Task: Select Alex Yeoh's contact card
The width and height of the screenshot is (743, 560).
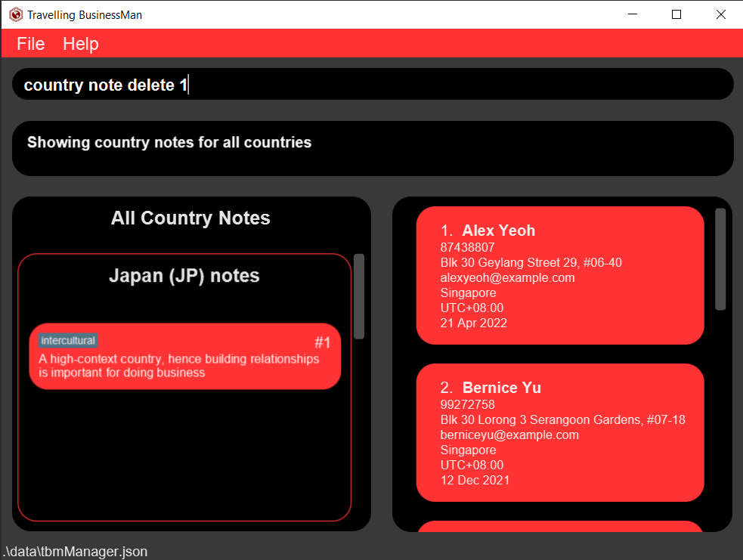Action: point(559,275)
